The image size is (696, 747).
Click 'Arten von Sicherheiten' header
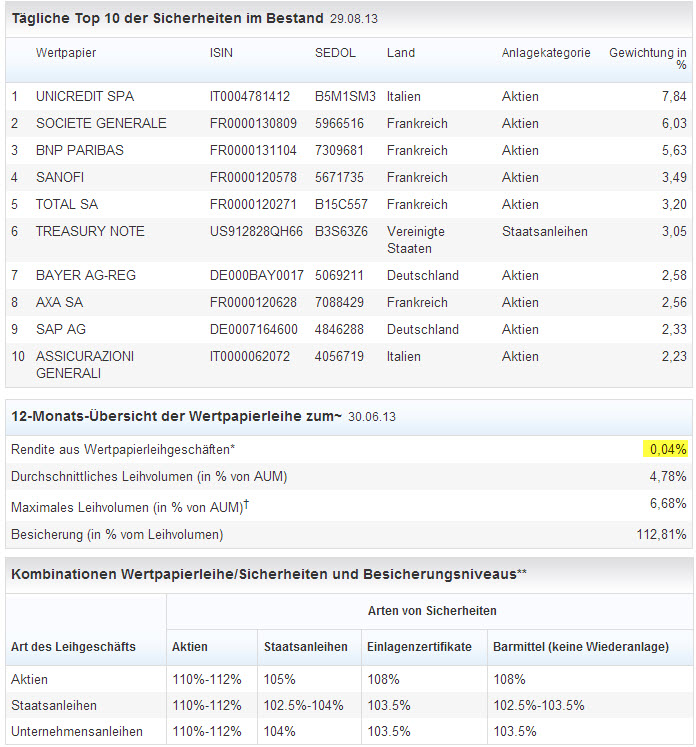tap(432, 611)
